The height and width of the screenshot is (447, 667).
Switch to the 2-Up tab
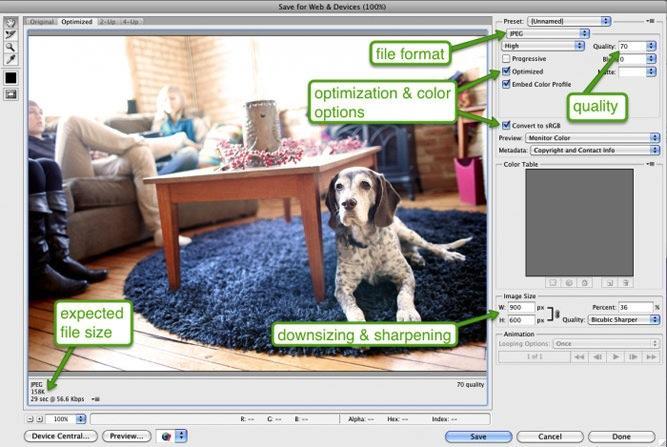107,21
